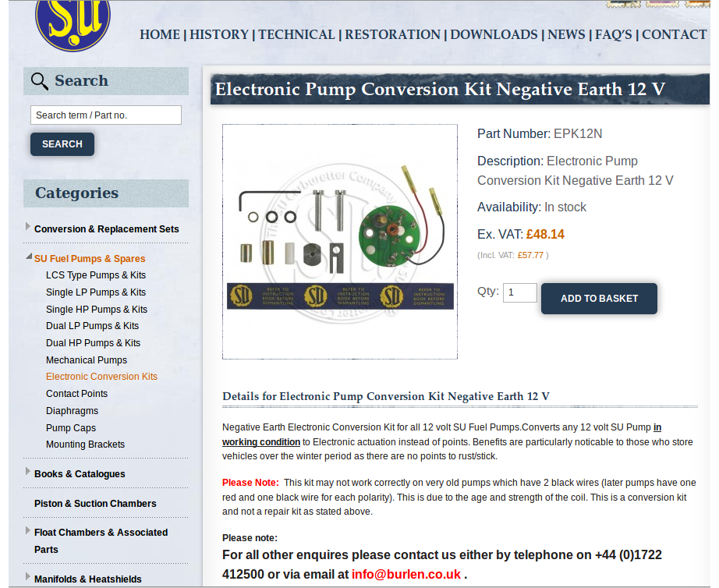Expand Float Chambers & Associated Parts arrow
Image resolution: width=719 pixels, height=588 pixels.
pos(28,530)
